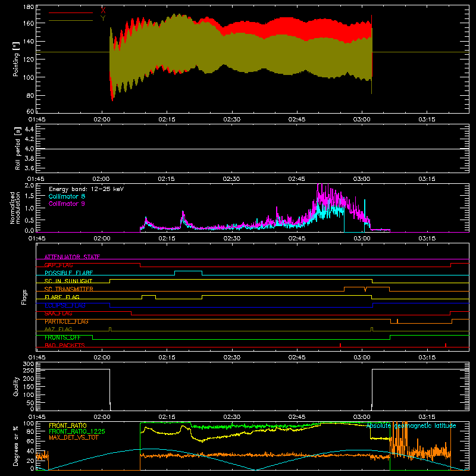The height and width of the screenshot is (476, 476).
Task: Click the 300 tick on Quality axis
Action: click(29, 364)
